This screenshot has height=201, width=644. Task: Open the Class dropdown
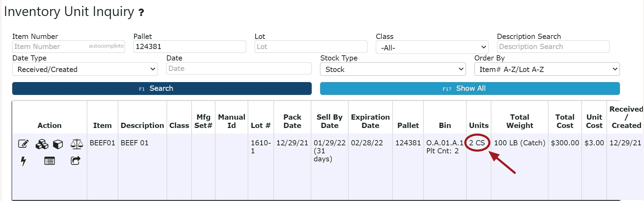[x=432, y=47]
